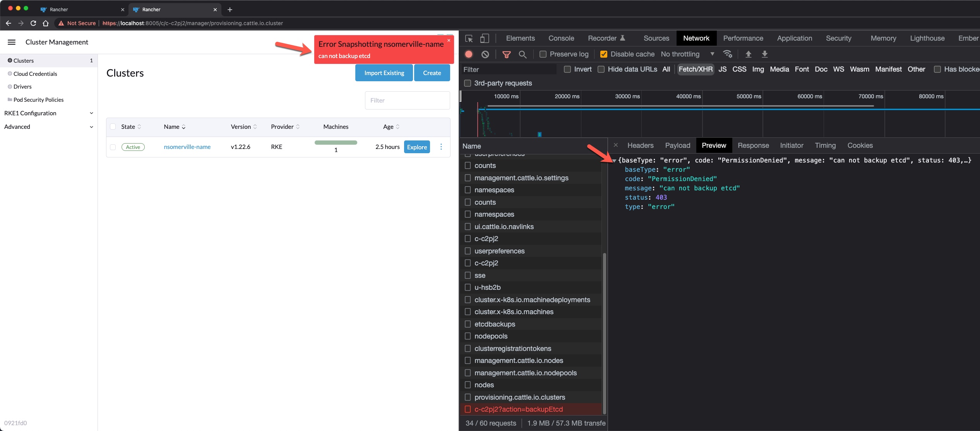Image resolution: width=980 pixels, height=431 pixels.
Task: Click the Explore button for nsomerville-name
Action: click(x=416, y=146)
